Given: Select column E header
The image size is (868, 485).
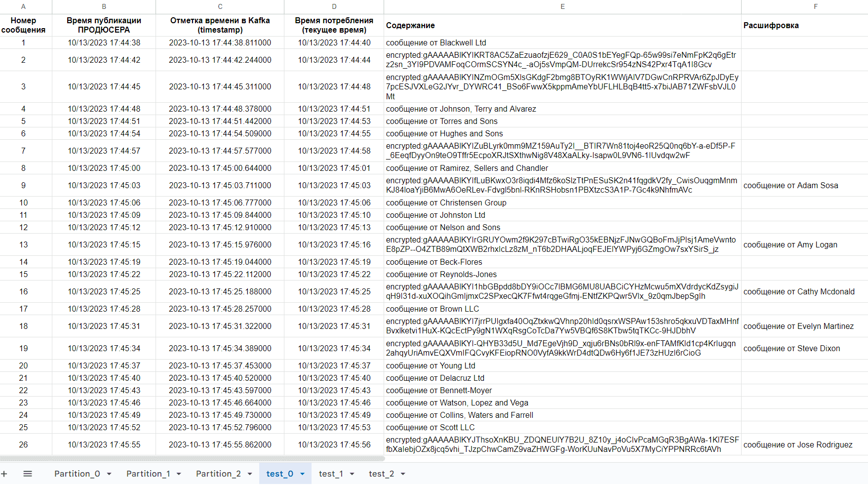Looking at the screenshot, I should [562, 6].
